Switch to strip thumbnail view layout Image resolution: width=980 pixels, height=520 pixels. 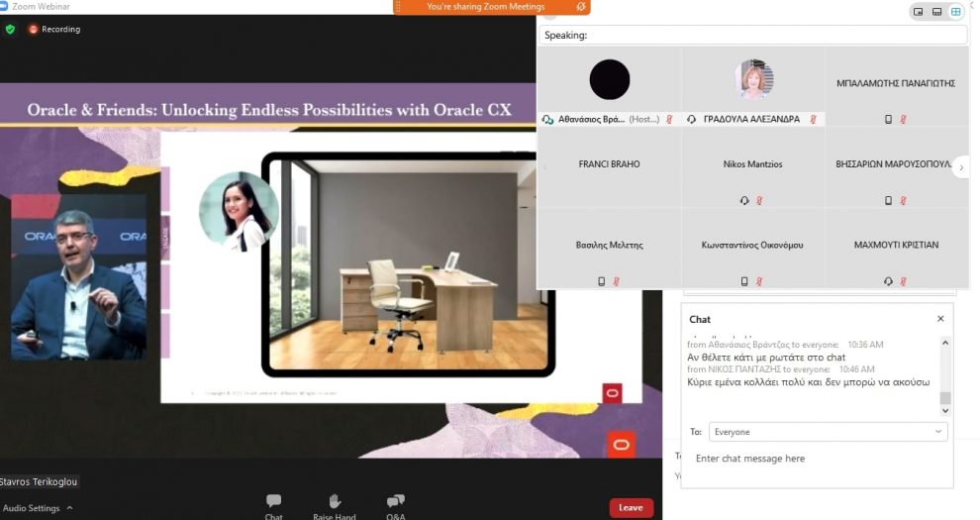(x=937, y=12)
